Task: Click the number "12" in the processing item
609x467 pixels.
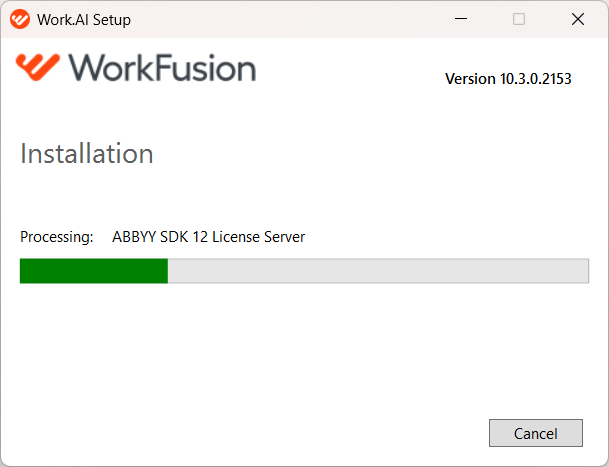Action: pyautogui.click(x=200, y=237)
